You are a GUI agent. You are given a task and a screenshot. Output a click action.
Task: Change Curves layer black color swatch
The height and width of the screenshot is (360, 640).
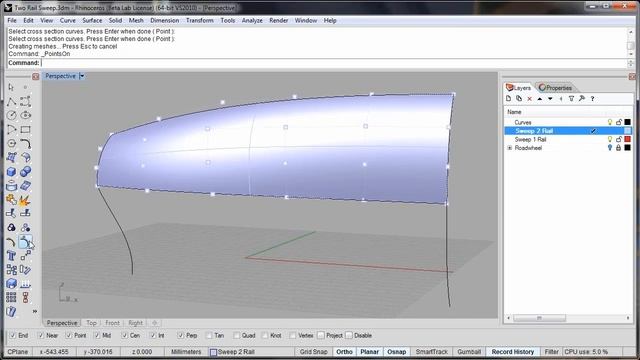(628, 122)
